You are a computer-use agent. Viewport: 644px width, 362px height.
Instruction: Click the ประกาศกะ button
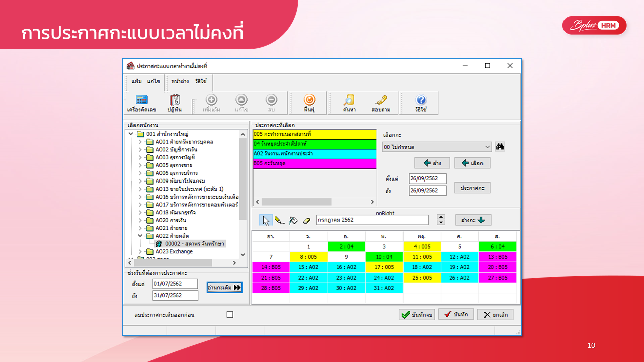coord(472,188)
